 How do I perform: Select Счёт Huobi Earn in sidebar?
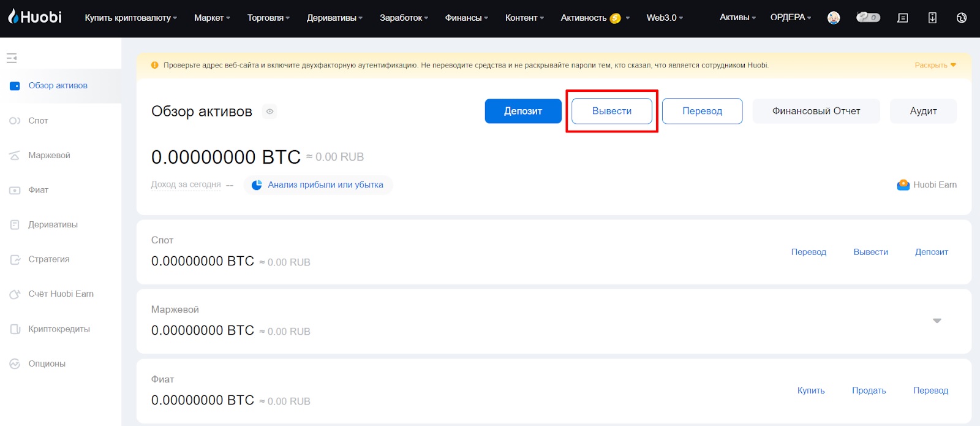tap(61, 294)
